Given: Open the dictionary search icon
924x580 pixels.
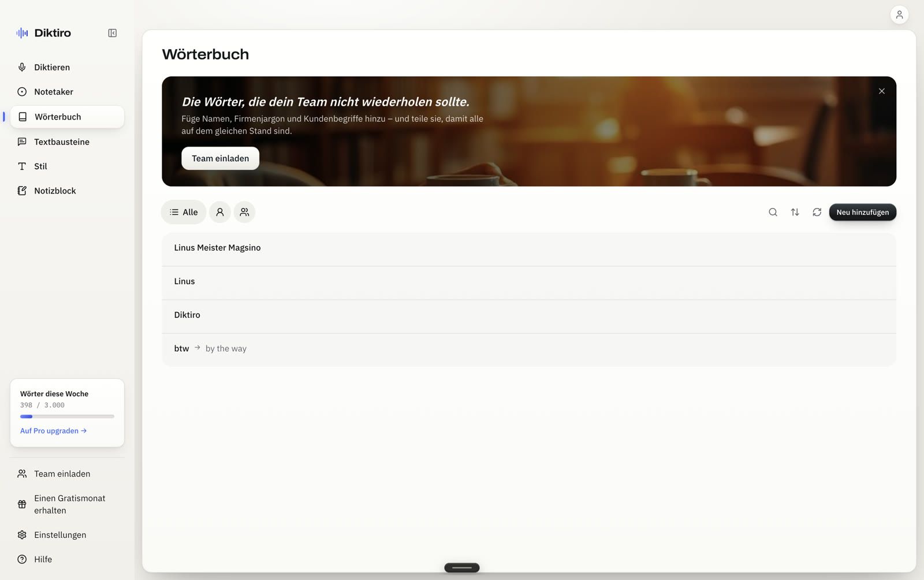Looking at the screenshot, I should coord(773,213).
